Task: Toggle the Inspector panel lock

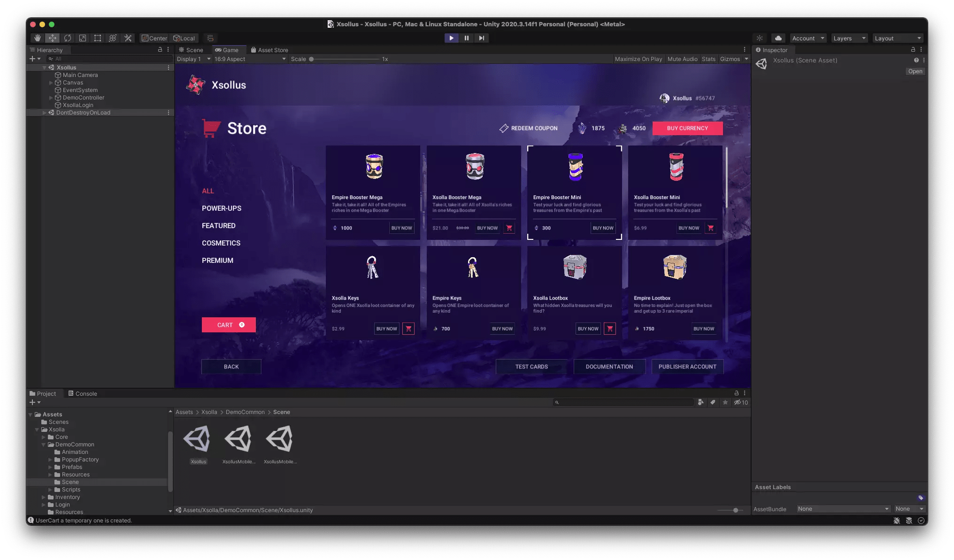Action: coord(913,49)
